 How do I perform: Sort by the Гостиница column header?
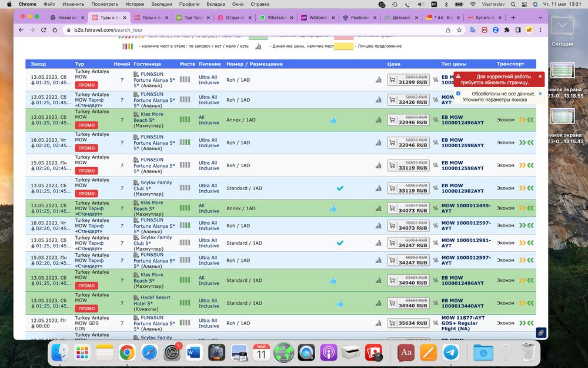click(x=147, y=64)
